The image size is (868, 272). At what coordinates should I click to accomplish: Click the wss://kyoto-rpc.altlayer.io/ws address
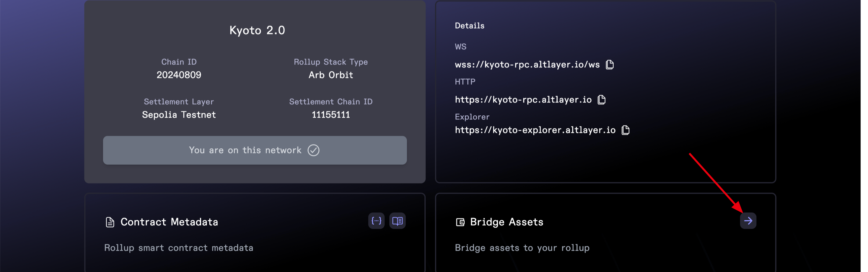pyautogui.click(x=527, y=64)
